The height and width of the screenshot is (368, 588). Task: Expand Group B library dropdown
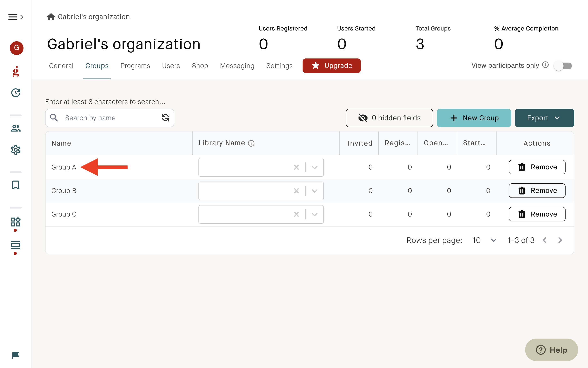[315, 191]
